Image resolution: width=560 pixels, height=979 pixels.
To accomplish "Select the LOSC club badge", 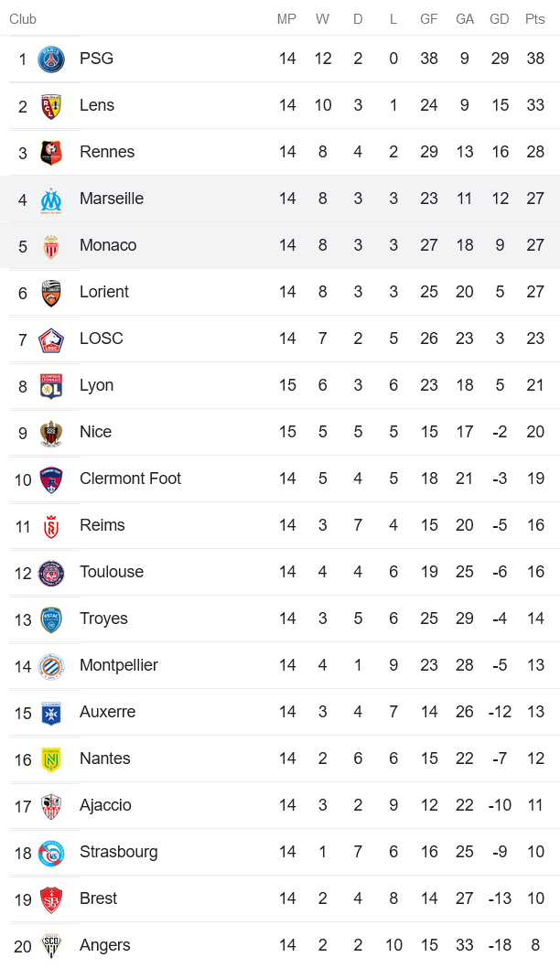I will pyautogui.click(x=51, y=339).
